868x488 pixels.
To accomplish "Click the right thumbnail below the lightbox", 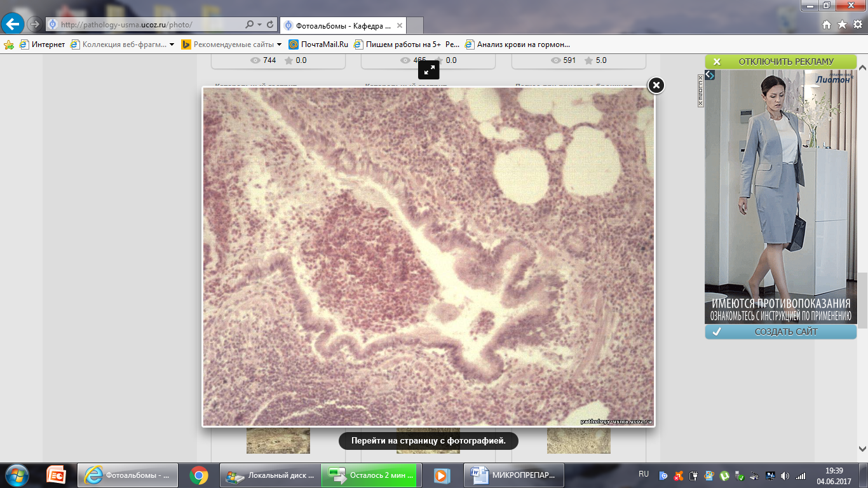I will point(579,440).
